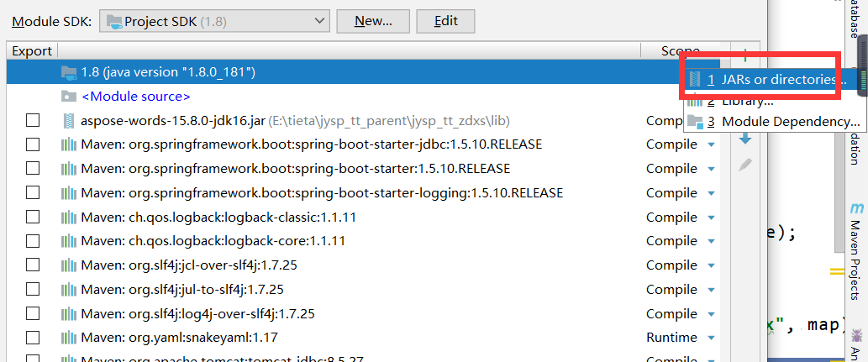868x362 pixels.
Task: Click the jar icon beside aspose-words-15.8.0-jdk16.jar
Action: [x=69, y=121]
